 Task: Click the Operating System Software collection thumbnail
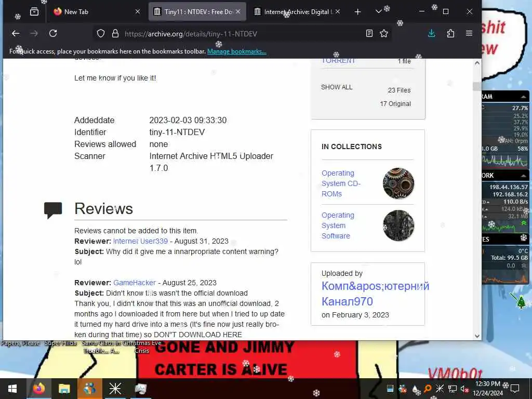coord(398,225)
